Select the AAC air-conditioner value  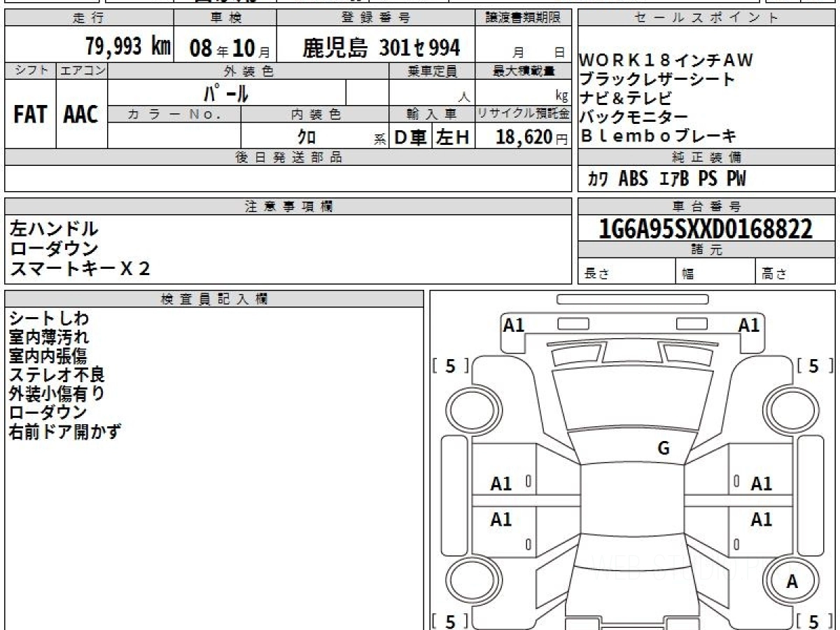pos(81,115)
